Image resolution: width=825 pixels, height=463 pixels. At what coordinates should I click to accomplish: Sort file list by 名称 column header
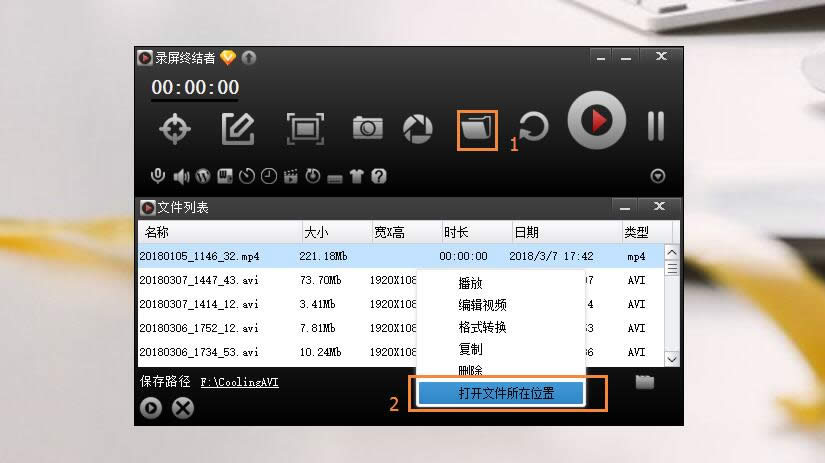pyautogui.click(x=220, y=232)
